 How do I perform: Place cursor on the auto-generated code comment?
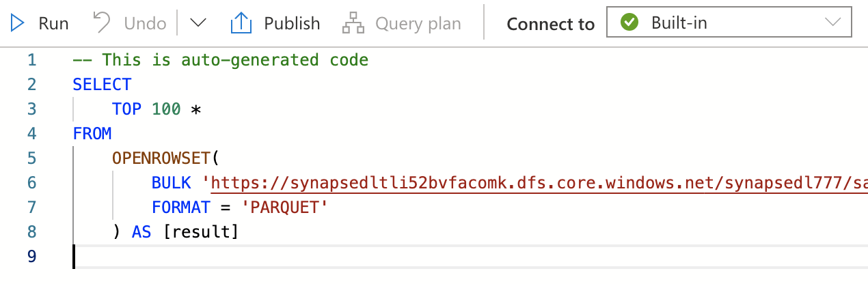[x=220, y=60]
